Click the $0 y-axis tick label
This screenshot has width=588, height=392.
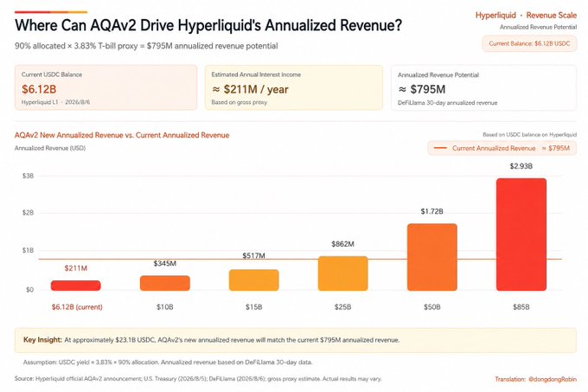(29, 290)
